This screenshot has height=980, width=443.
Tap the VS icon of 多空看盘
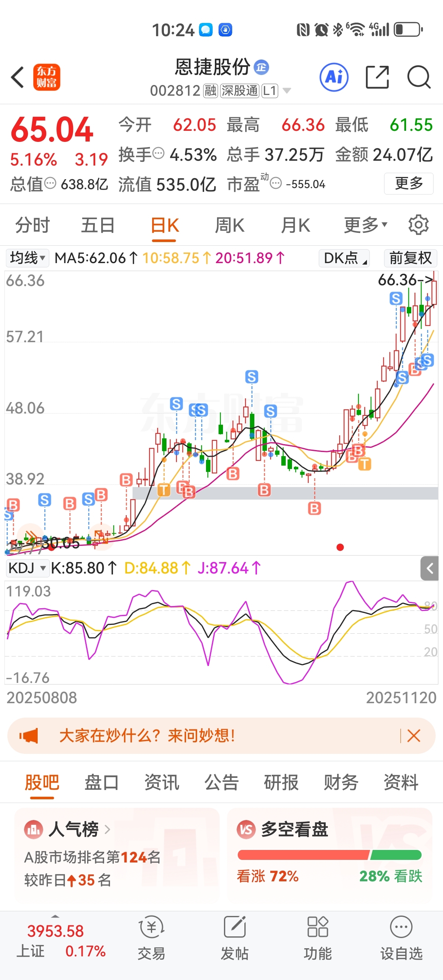(246, 829)
